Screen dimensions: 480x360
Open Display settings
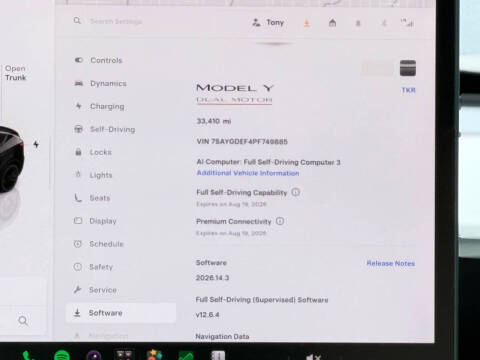95,221
